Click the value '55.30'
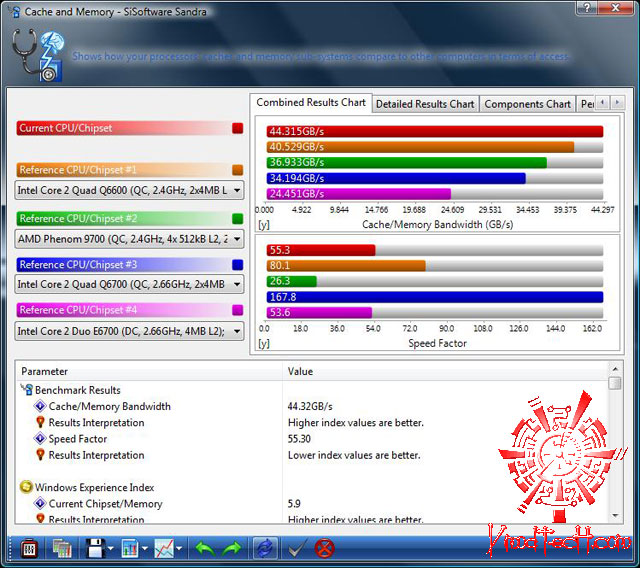Viewport: 640px width, 568px height. coord(299,439)
